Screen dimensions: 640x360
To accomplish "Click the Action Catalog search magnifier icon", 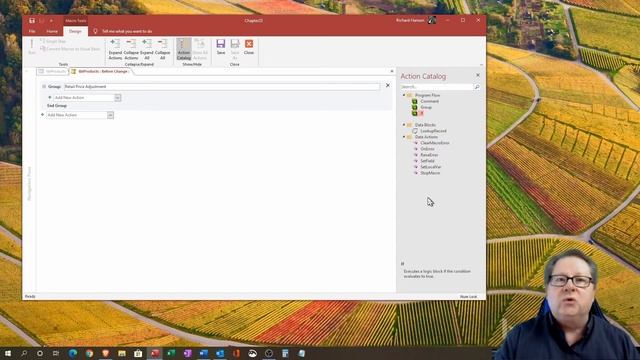I will 477,87.
